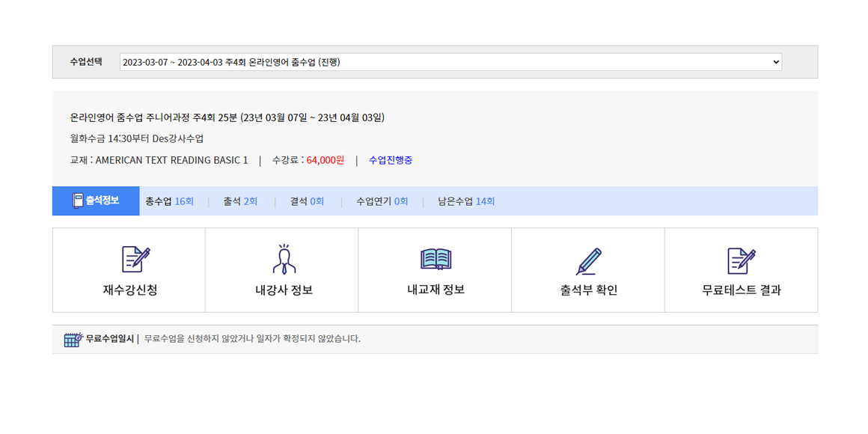
Task: Click the 무료수업일시 heading text
Action: pyautogui.click(x=109, y=339)
